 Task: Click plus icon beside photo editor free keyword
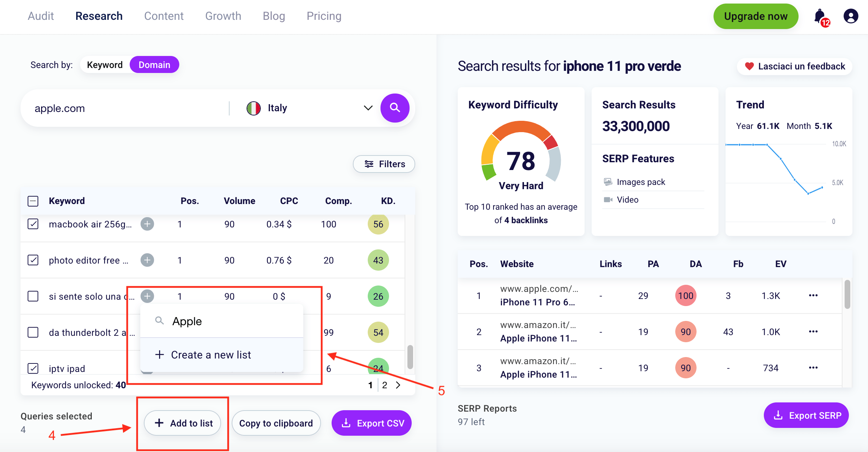147,260
